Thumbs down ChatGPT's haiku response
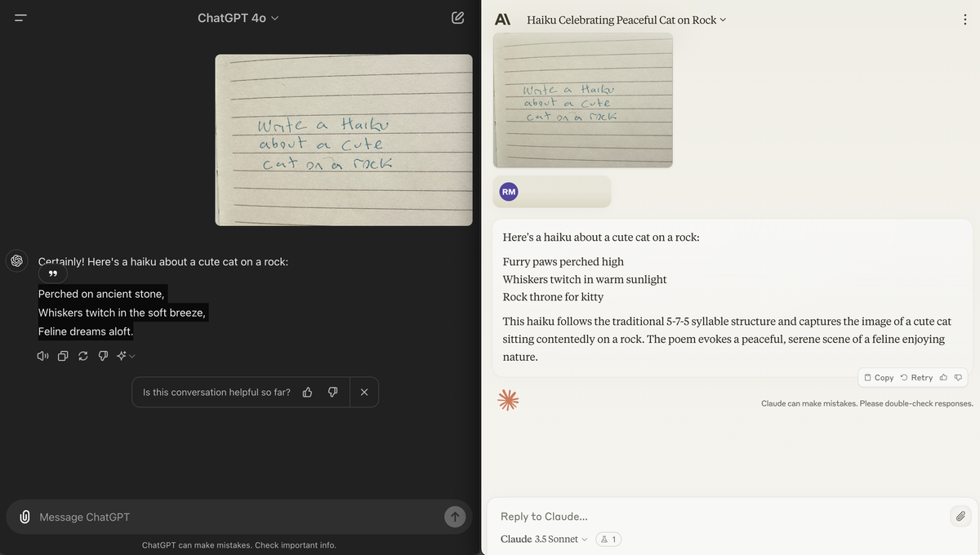The width and height of the screenshot is (980, 555). (103, 355)
